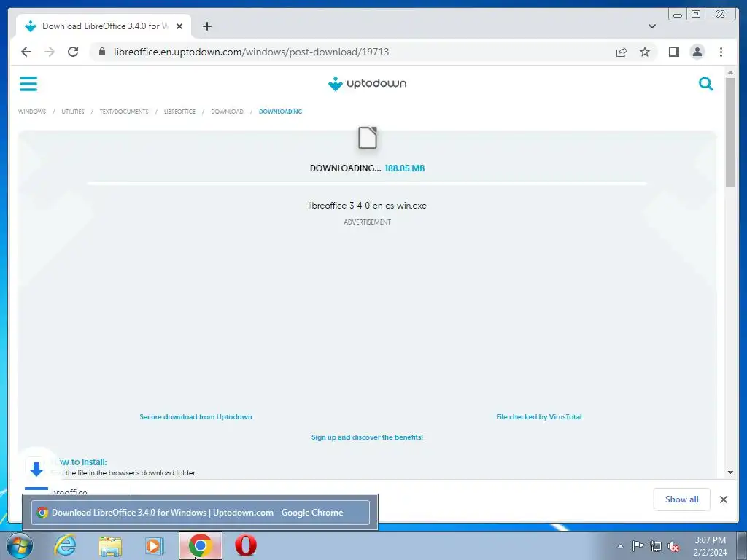
Task: Open Chrome three-dot menu
Action: 721,52
